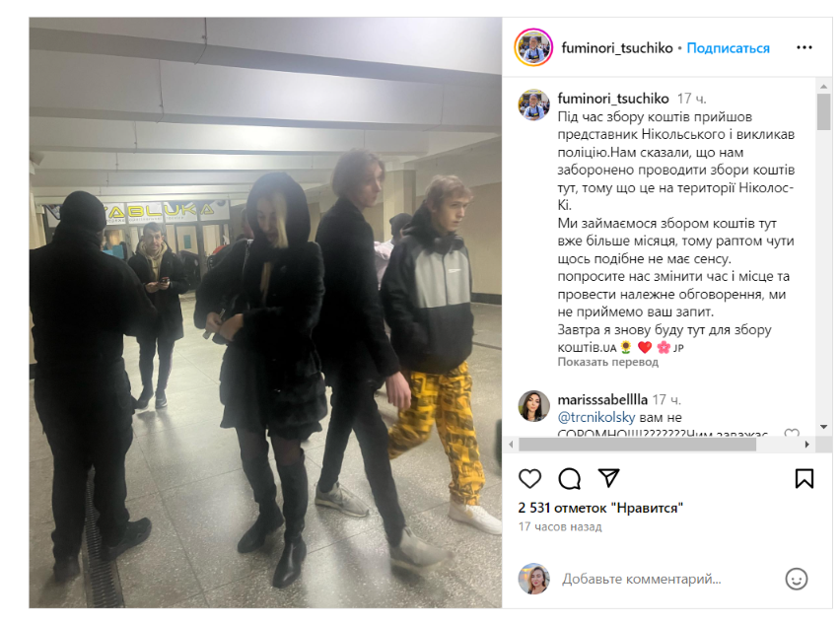
Task: Like marisssabellla's comment heart
Action: (792, 433)
